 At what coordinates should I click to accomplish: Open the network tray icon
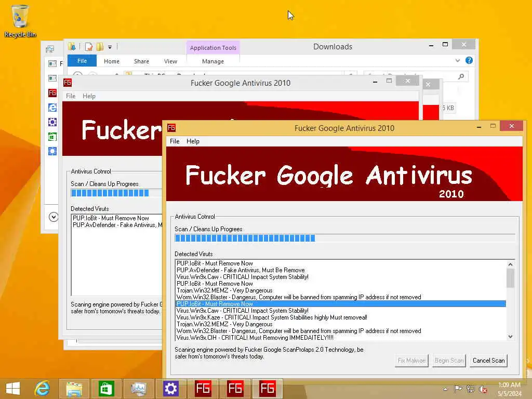(x=470, y=389)
